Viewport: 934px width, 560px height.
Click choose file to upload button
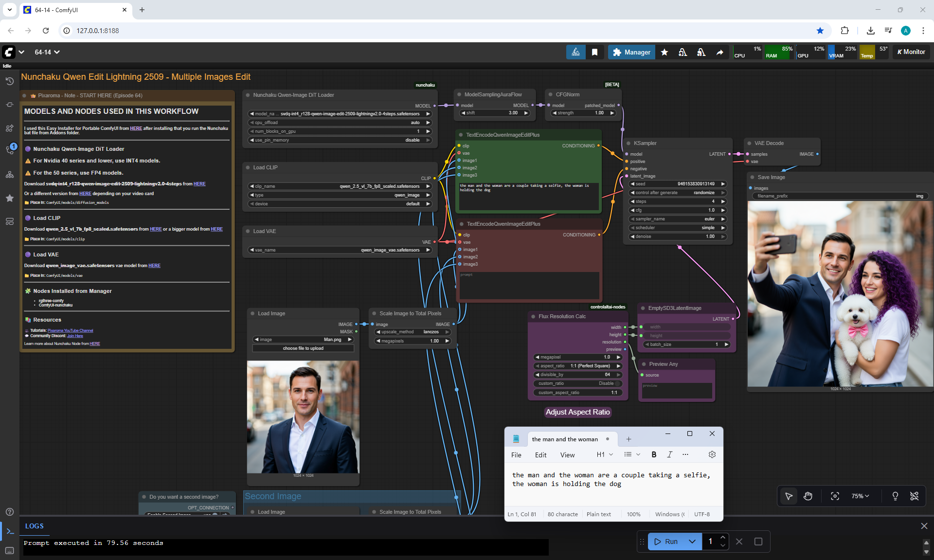point(303,348)
